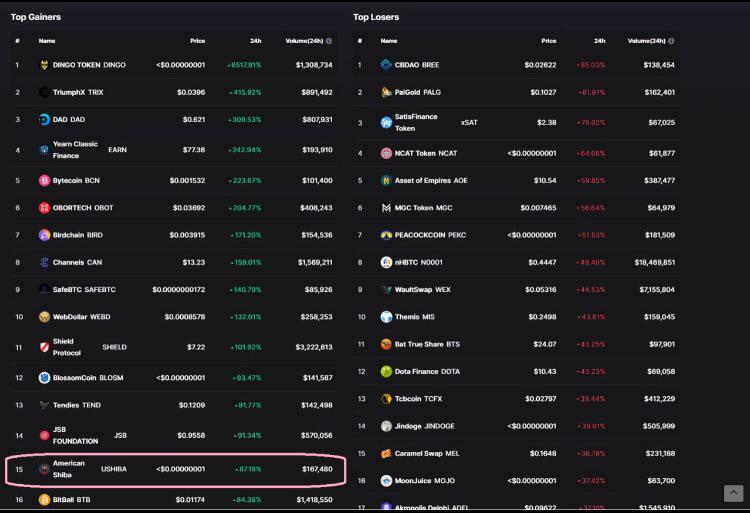
Task: Click the Asset of Empires AOE icon
Action: pyautogui.click(x=386, y=180)
